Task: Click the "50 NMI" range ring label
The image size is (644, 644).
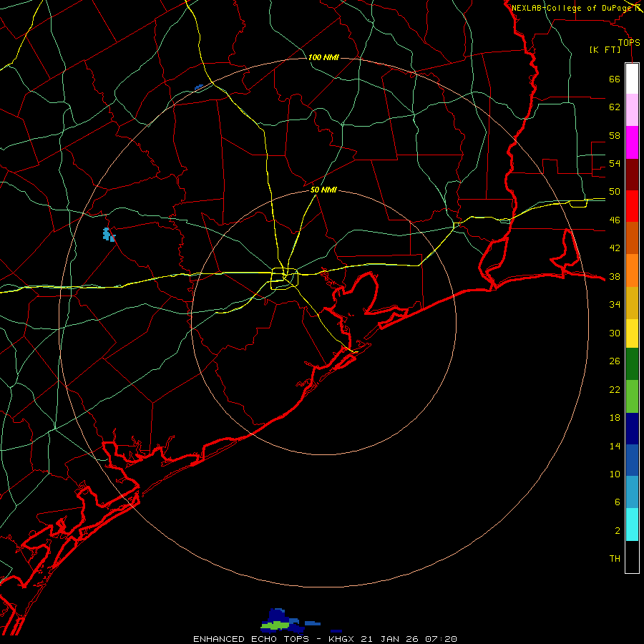Action: (x=323, y=190)
